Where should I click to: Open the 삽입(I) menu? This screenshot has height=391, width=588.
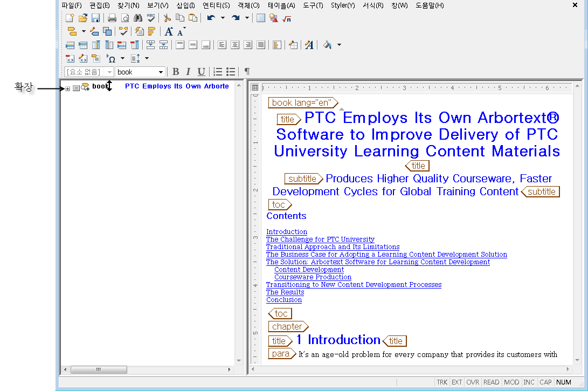click(185, 5)
